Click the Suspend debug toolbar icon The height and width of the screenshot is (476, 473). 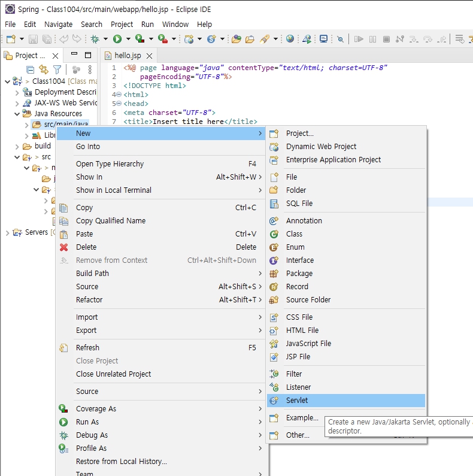coord(372,39)
